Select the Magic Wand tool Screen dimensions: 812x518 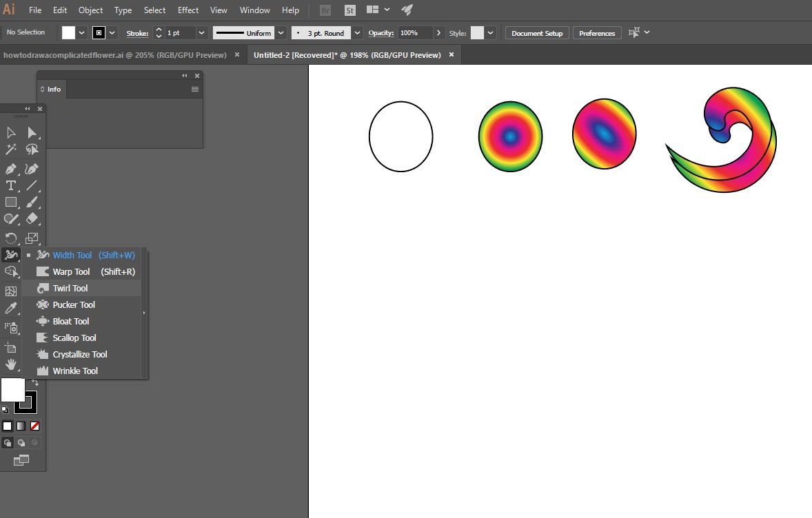click(11, 149)
